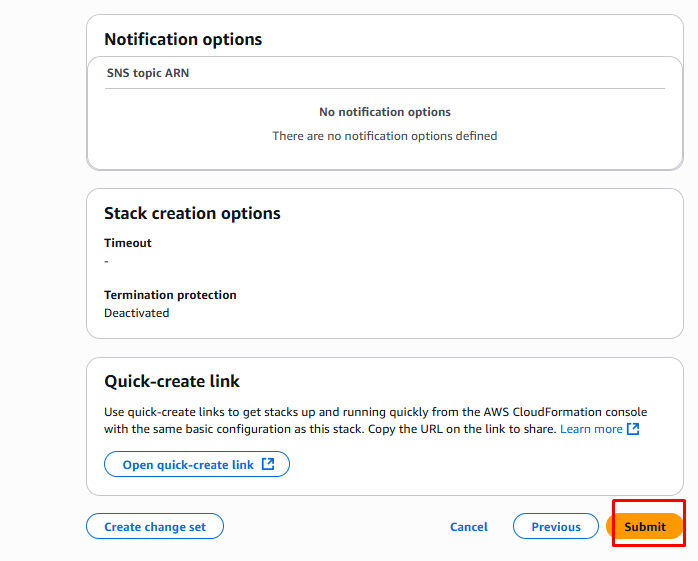Click the Timeout label
The height and width of the screenshot is (561, 698).
pos(128,243)
